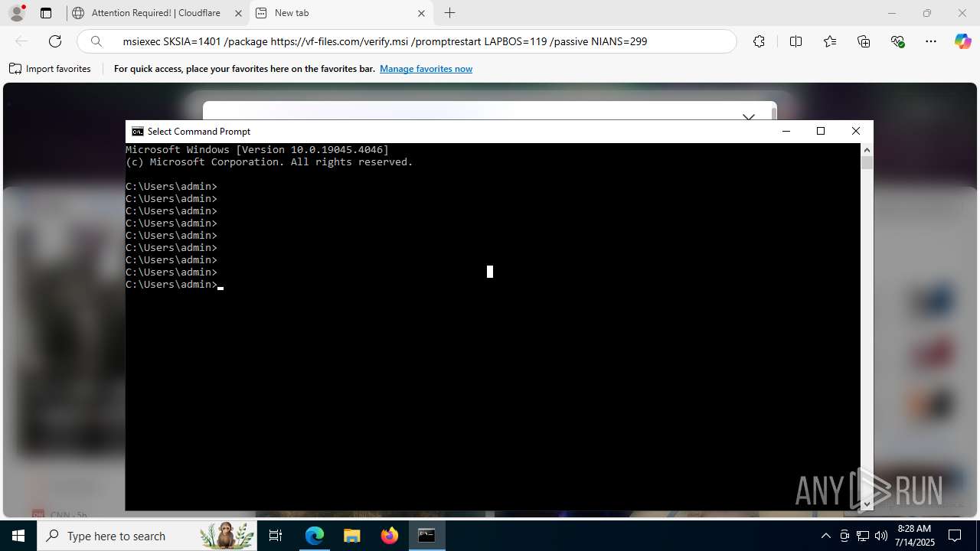Open the clock showing 8:28 AM
Image resolution: width=980 pixels, height=551 pixels.
[914, 536]
